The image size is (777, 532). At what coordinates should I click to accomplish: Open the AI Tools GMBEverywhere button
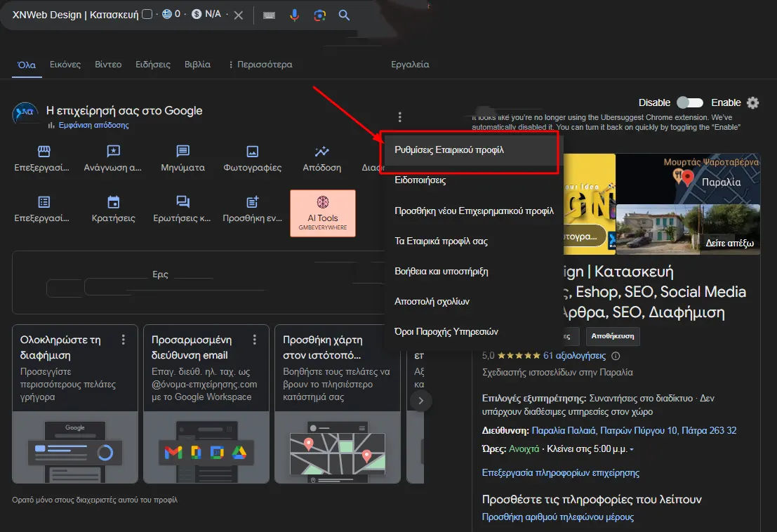tap(323, 213)
